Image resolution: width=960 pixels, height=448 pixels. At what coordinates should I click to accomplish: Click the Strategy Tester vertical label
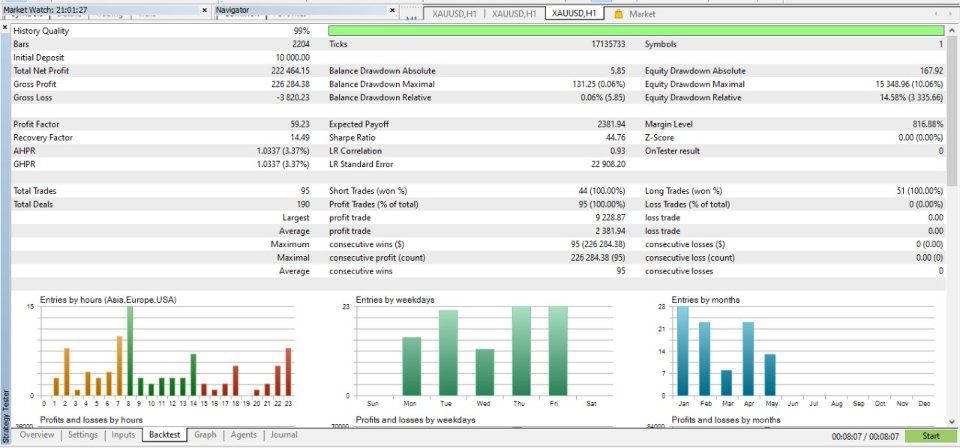point(6,415)
